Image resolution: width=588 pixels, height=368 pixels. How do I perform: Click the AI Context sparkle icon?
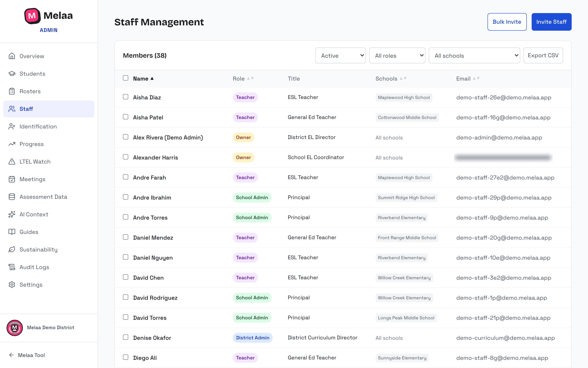coord(12,214)
